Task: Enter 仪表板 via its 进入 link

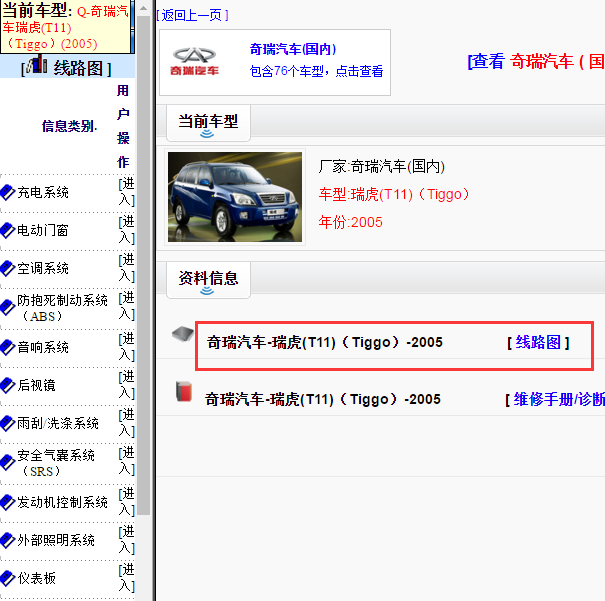Action: [127, 578]
